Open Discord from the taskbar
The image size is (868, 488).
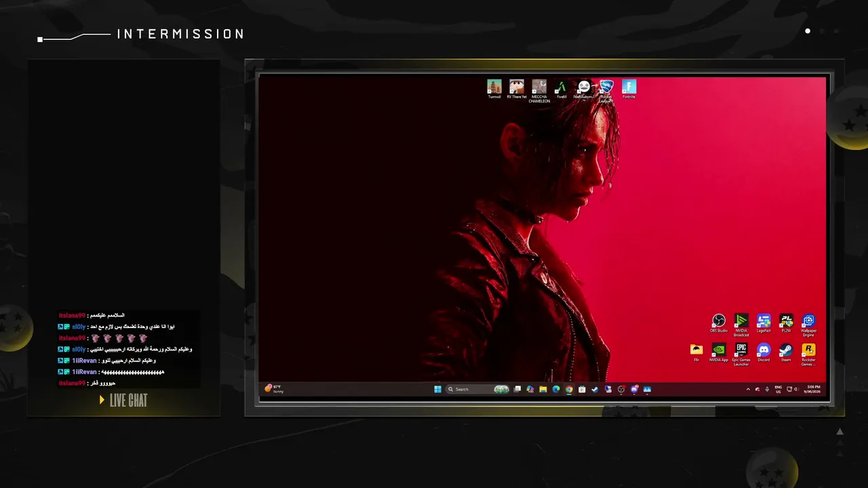634,389
